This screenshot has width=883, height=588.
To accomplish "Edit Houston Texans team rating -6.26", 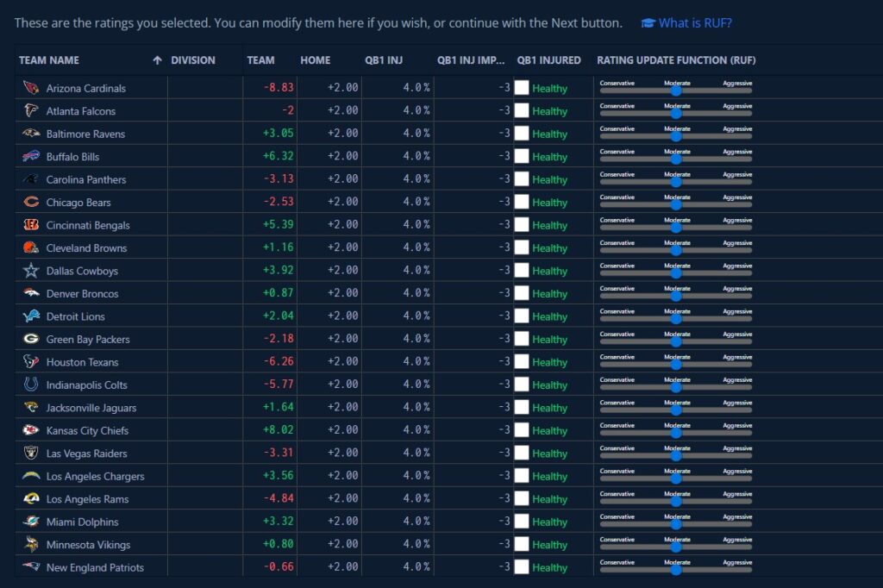I will click(x=279, y=361).
